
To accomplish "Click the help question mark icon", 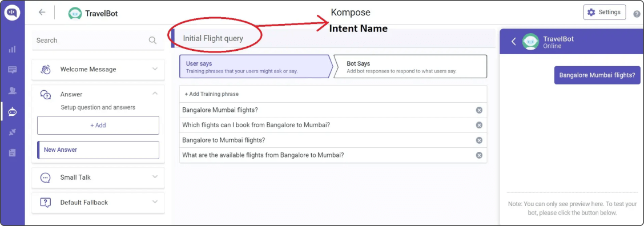I will [637, 14].
